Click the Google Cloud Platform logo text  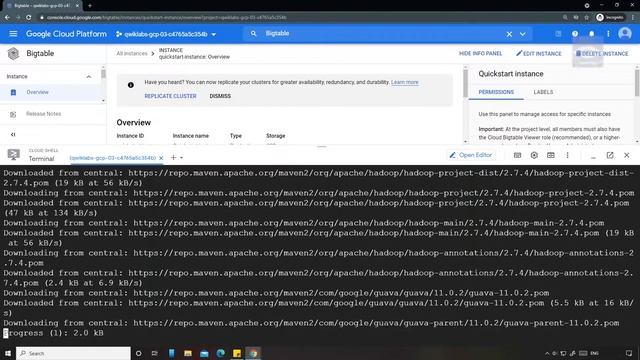pos(66,34)
